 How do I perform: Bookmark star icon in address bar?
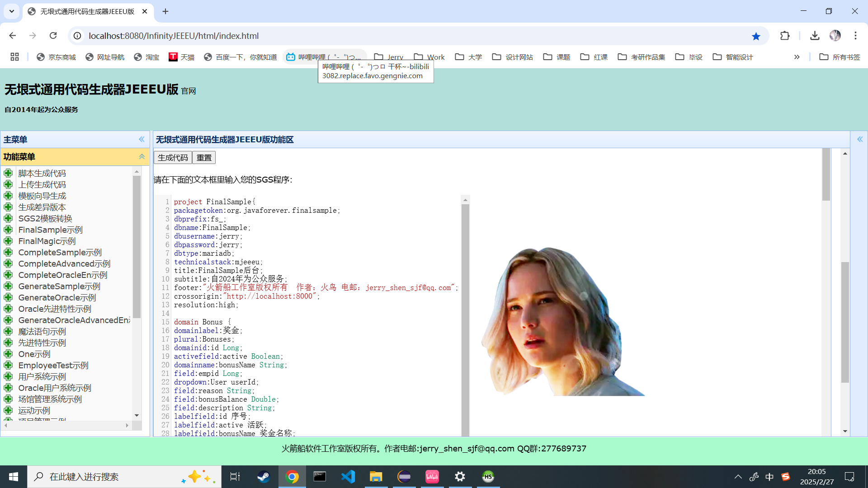pos(756,36)
